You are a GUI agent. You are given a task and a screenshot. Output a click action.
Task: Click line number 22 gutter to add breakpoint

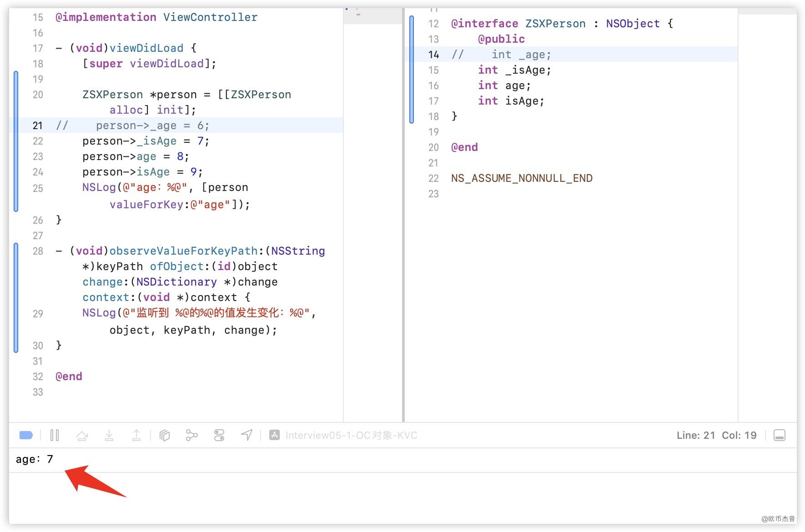[x=38, y=141]
